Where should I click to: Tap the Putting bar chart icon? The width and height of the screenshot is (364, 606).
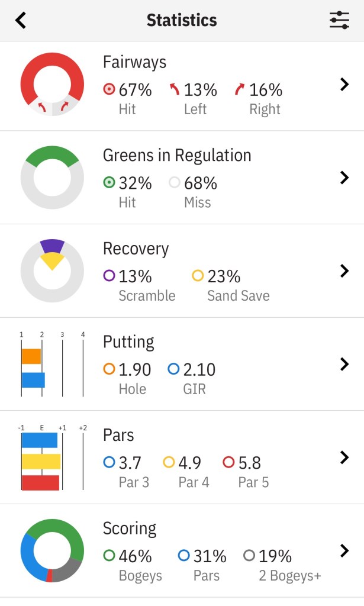tap(52, 365)
